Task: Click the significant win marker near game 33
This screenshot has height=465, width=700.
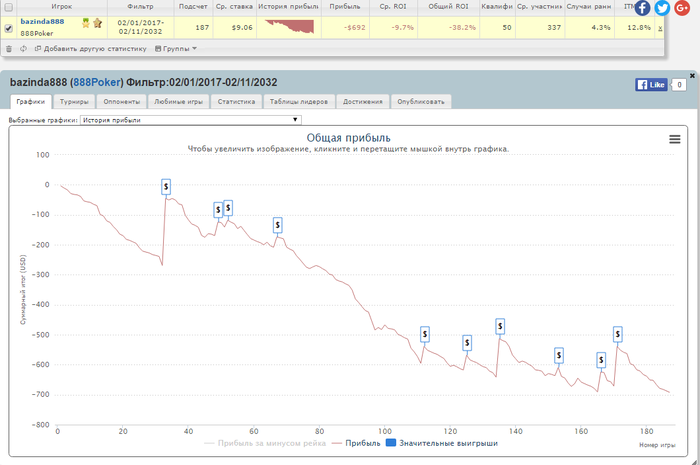Action: click(x=166, y=187)
